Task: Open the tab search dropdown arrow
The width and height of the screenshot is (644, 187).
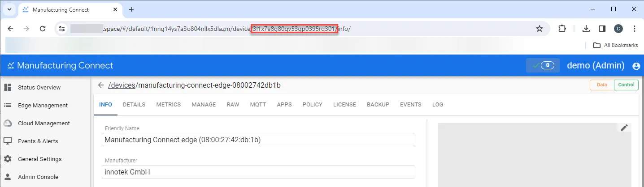Action: click(x=9, y=9)
